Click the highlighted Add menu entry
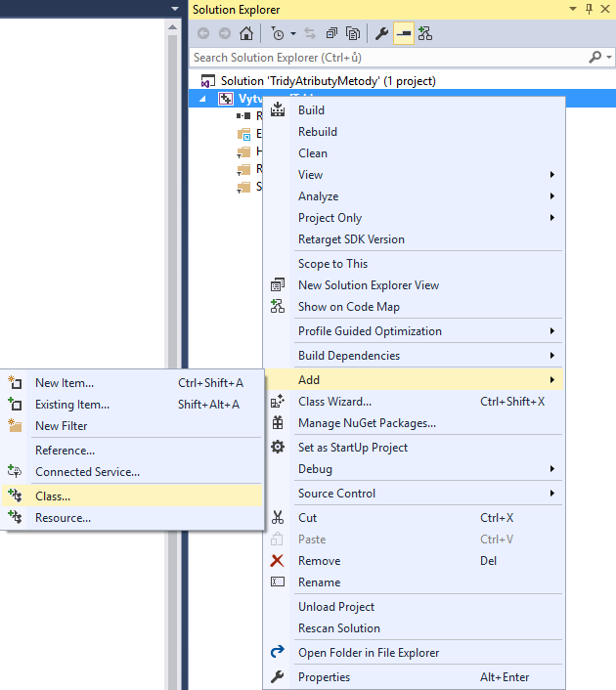Screen dimensions: 616x690 414,380
